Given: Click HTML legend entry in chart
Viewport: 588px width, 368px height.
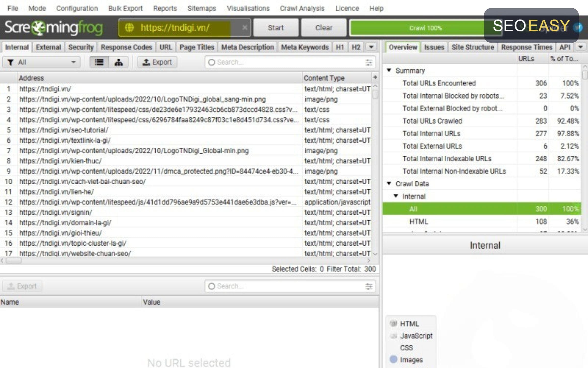Looking at the screenshot, I should [404, 324].
